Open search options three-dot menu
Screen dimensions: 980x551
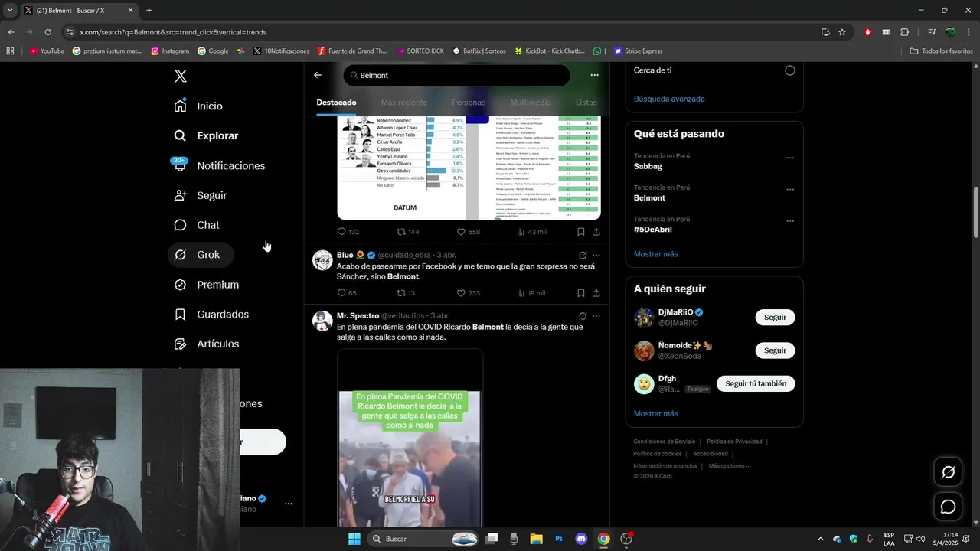point(594,75)
